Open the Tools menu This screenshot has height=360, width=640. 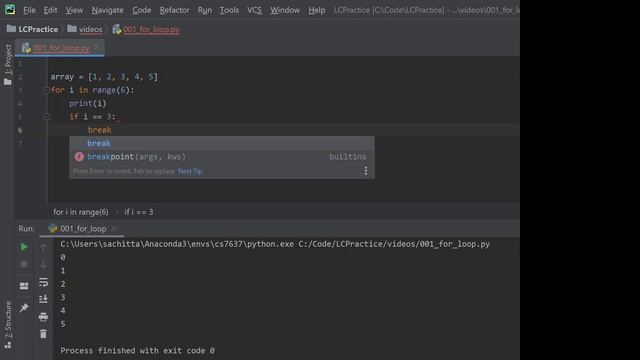click(229, 10)
